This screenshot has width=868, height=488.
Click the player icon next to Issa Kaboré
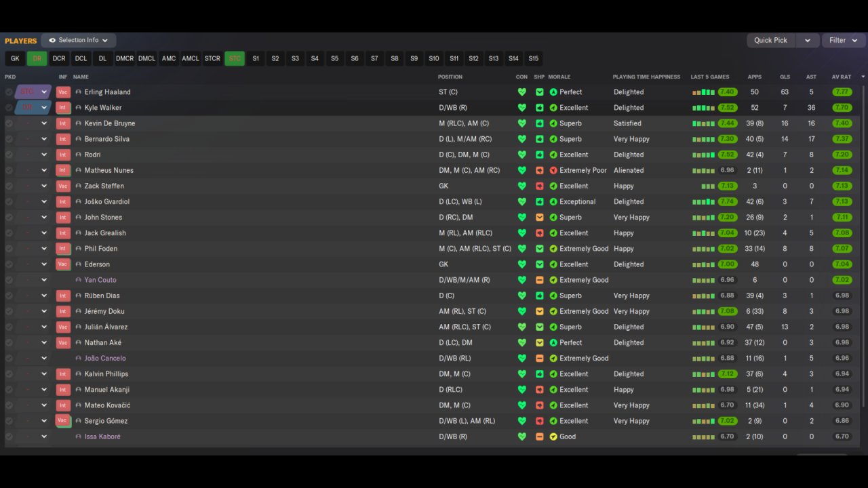coord(79,436)
